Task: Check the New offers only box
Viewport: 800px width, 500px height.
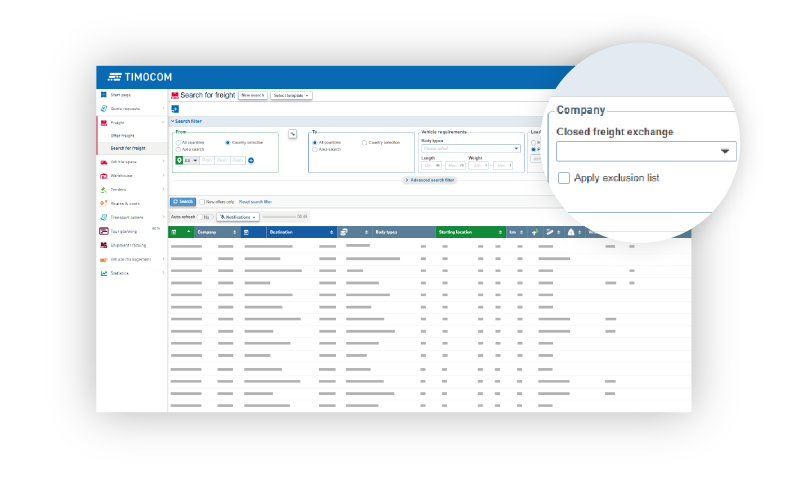Action: (x=202, y=201)
